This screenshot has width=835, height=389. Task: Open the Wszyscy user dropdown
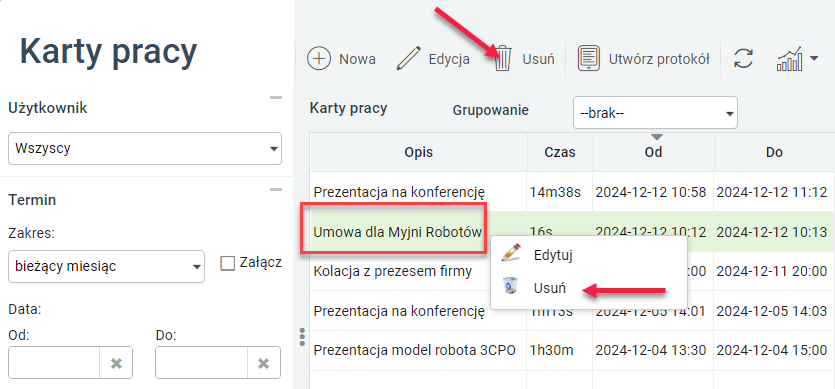(x=145, y=148)
